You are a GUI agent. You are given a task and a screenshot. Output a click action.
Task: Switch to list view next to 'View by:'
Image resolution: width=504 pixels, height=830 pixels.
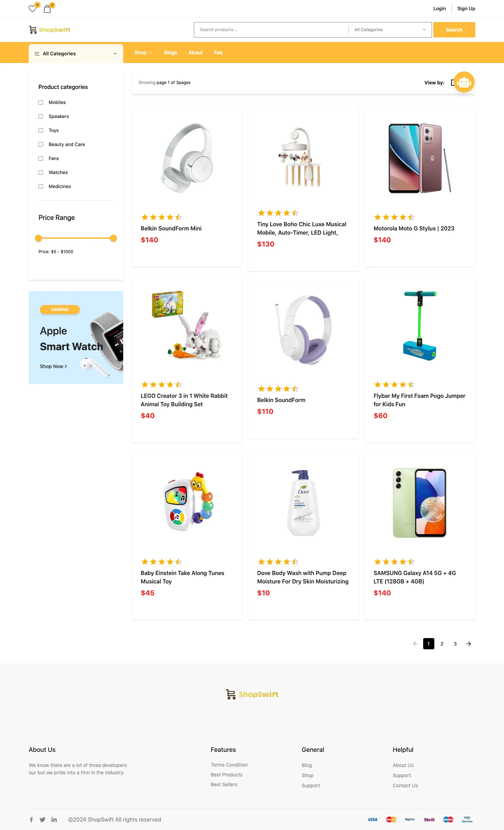(x=453, y=83)
